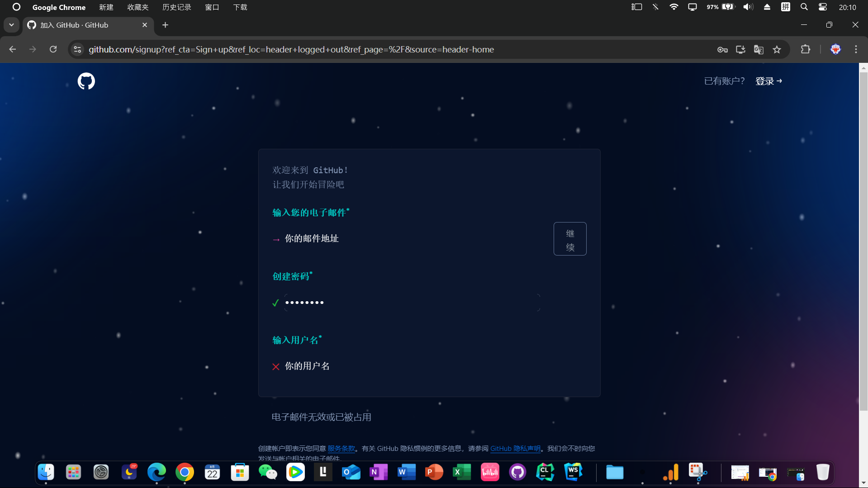
Task: Bookmark this page with the star icon
Action: (x=777, y=49)
